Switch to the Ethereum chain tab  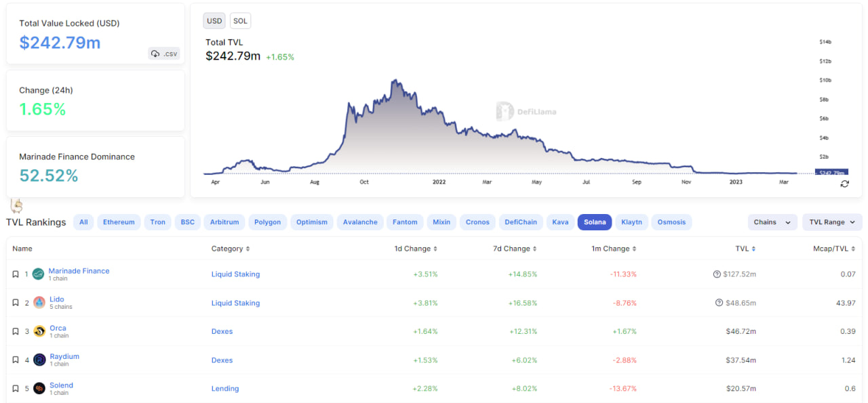[119, 222]
